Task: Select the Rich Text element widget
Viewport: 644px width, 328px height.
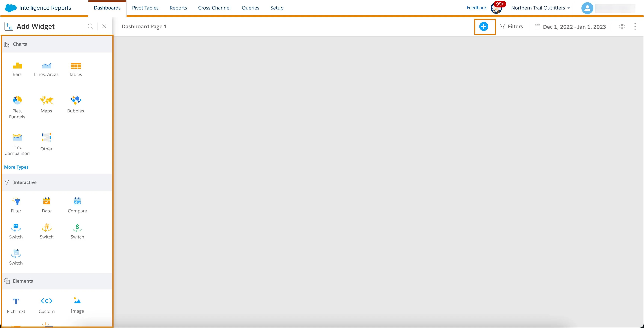Action: pos(16,304)
